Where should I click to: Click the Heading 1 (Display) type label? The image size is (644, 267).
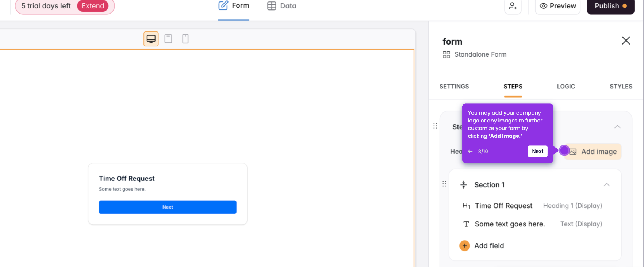pyautogui.click(x=572, y=206)
